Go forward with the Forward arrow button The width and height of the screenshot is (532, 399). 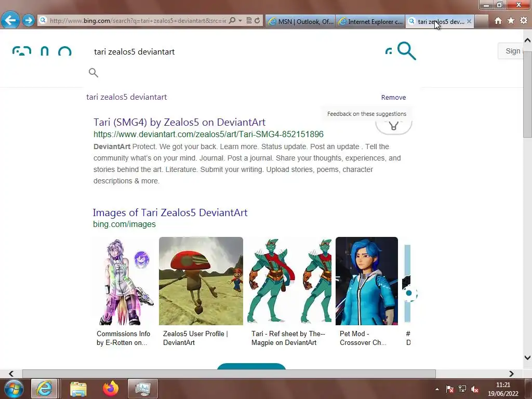click(x=29, y=20)
